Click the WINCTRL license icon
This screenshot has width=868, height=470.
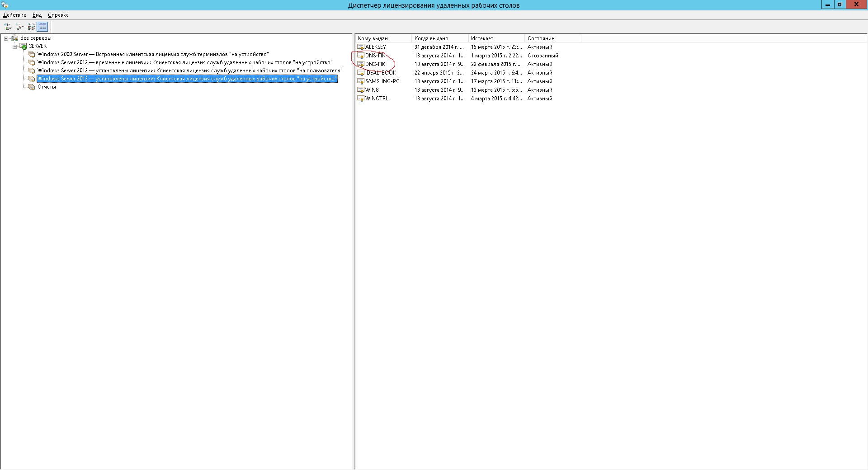click(361, 99)
